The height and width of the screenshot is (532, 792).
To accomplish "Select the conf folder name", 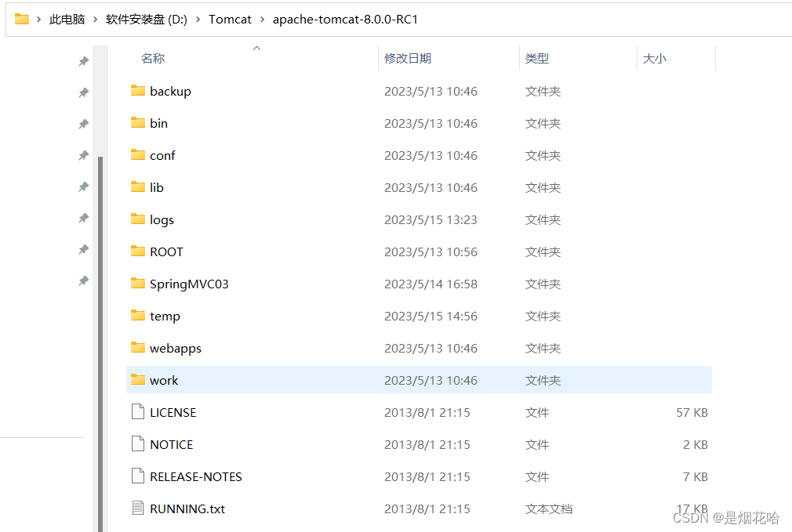I will pos(162,155).
